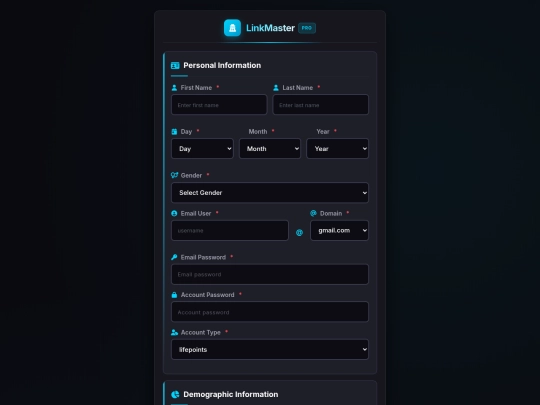540x405 pixels.
Task: Focus the Enter first name field
Action: point(219,105)
